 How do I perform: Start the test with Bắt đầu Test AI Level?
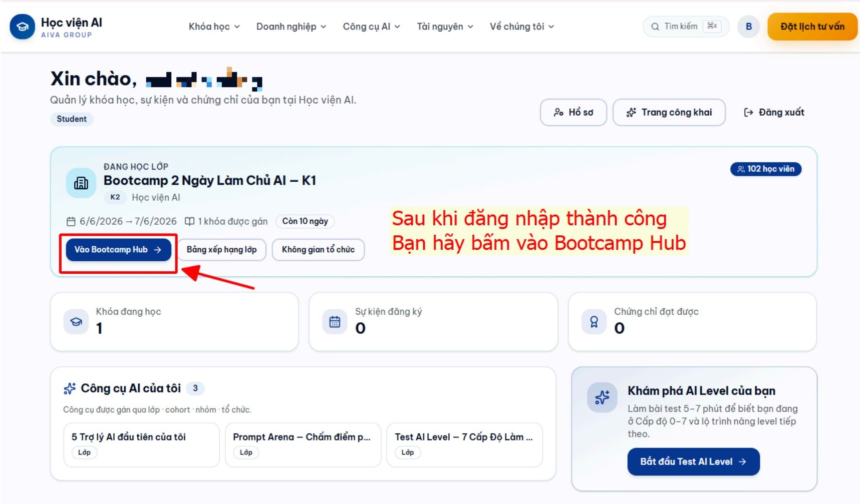[693, 461]
